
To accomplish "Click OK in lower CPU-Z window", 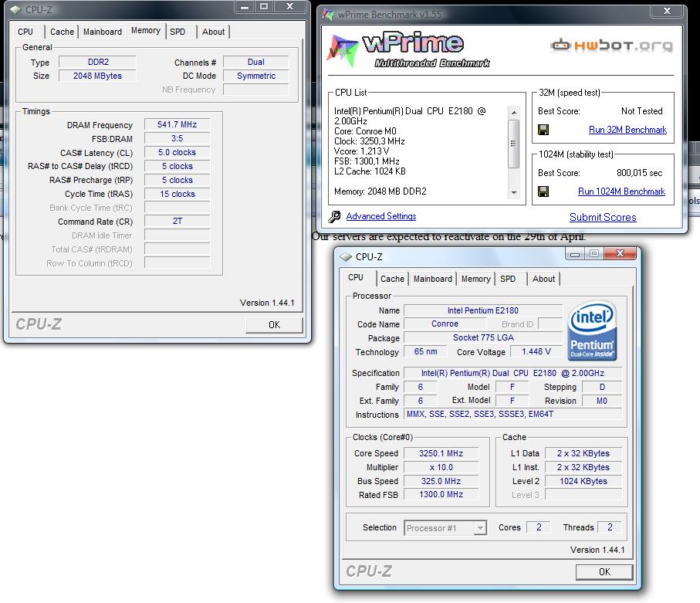I will (x=604, y=572).
